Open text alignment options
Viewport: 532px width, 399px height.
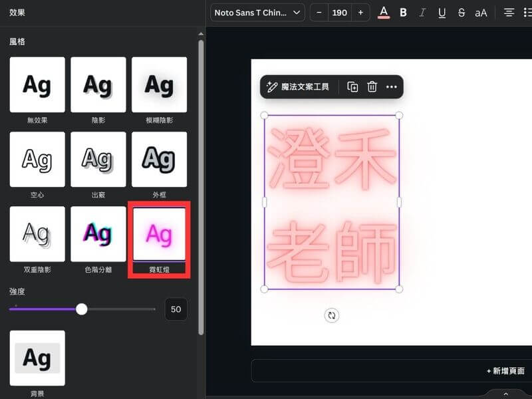tap(509, 13)
